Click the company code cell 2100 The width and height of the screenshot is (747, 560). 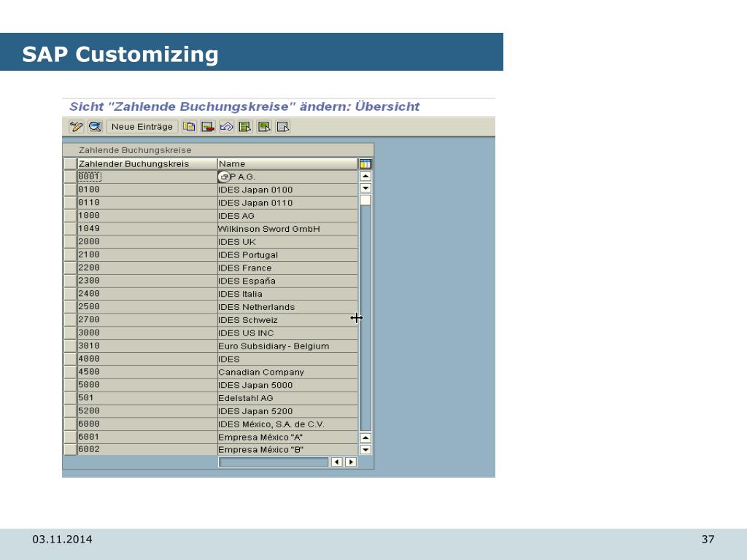147,254
